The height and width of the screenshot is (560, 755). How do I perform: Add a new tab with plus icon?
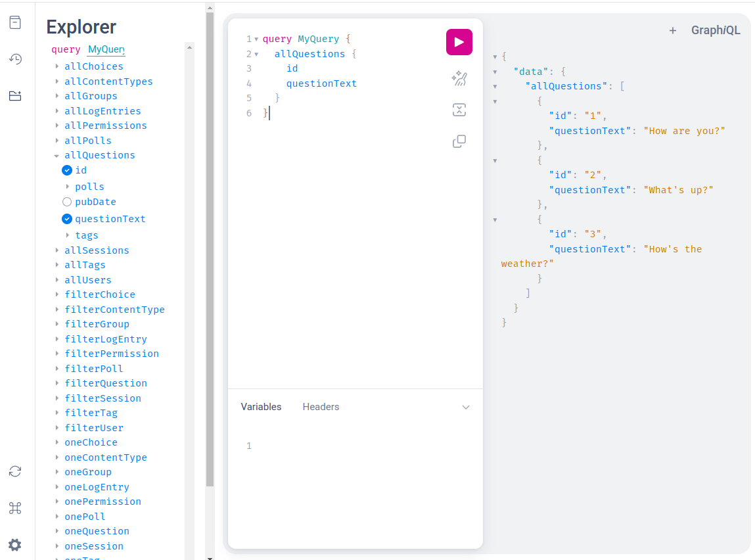point(673,31)
